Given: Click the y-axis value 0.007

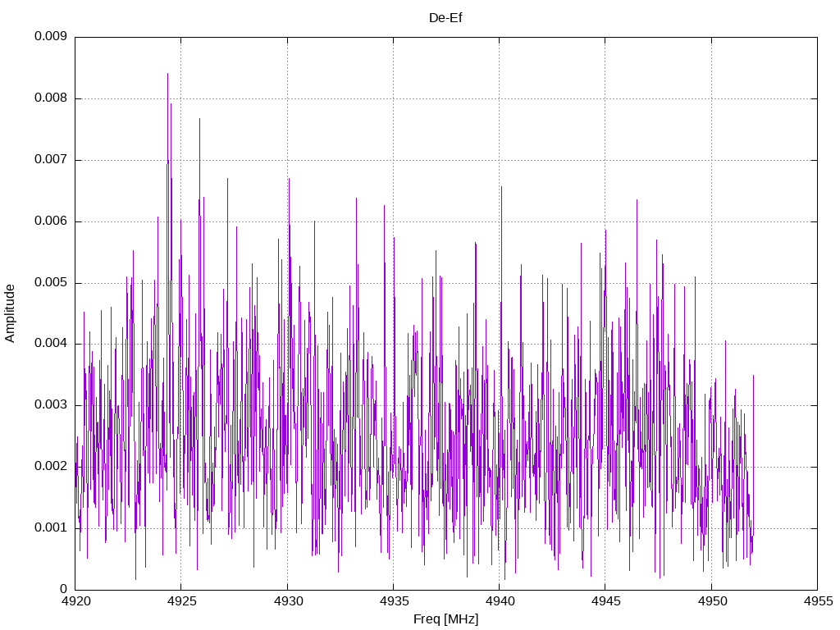Looking at the screenshot, I should click(x=50, y=160).
